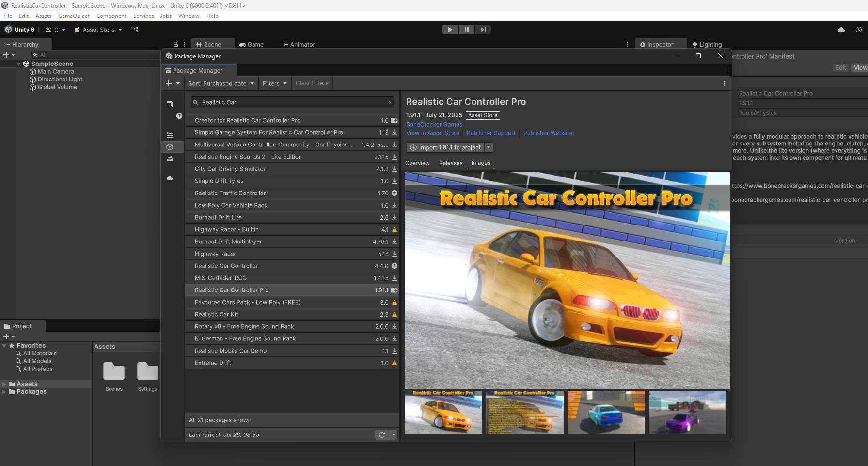Open the Scenes folder in Assets
The image size is (868, 466).
tap(114, 376)
